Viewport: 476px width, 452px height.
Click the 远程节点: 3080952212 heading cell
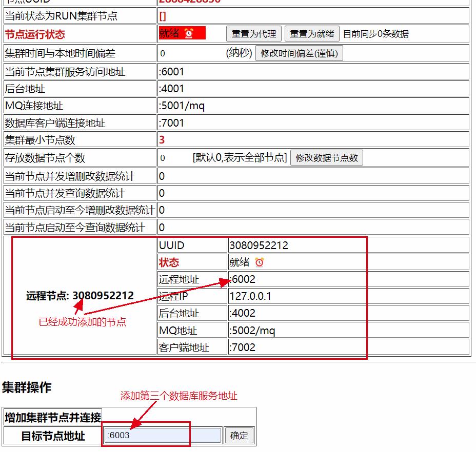pos(80,296)
